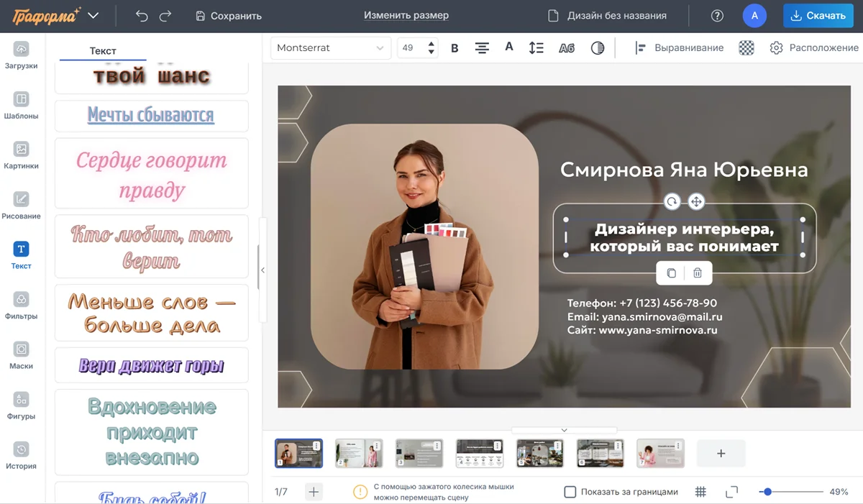Screen dimensions: 863x504
Task: Open text alignment options icon
Action: pos(482,48)
